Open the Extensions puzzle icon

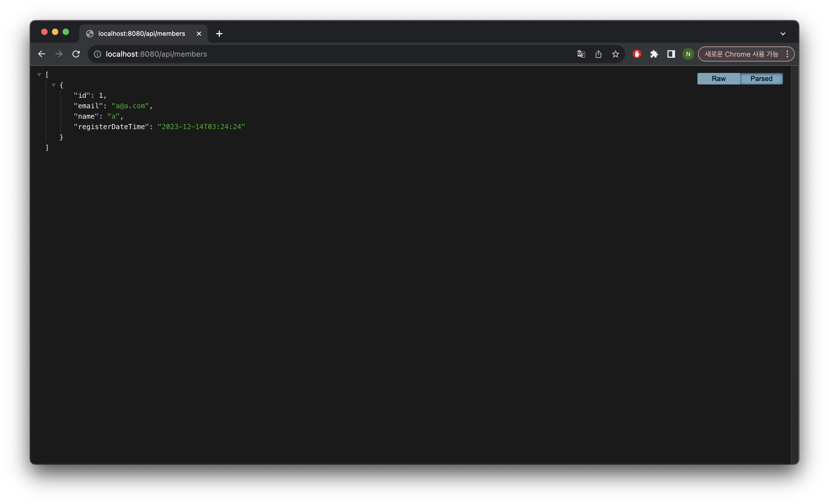pos(654,54)
